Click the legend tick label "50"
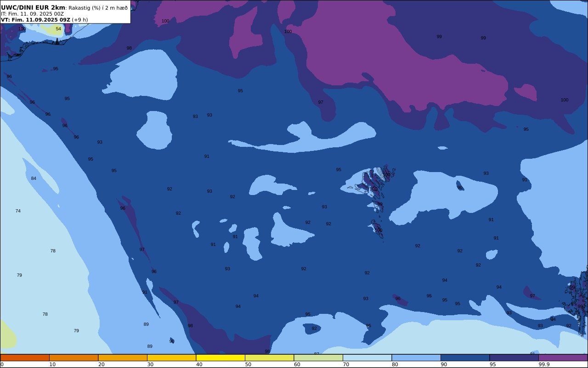Image resolution: width=588 pixels, height=368 pixels. tap(248, 364)
